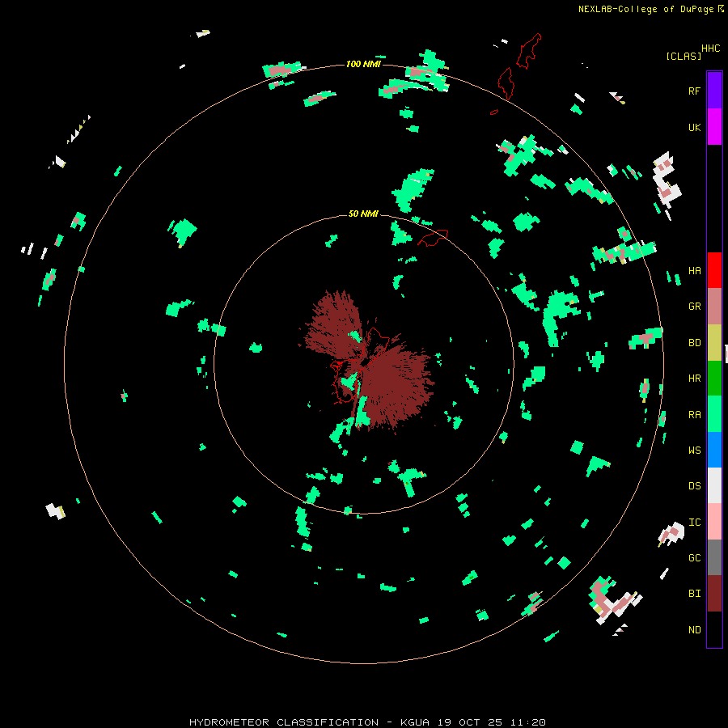Click the HHC legend title
The height and width of the screenshot is (728, 728).
[x=710, y=49]
